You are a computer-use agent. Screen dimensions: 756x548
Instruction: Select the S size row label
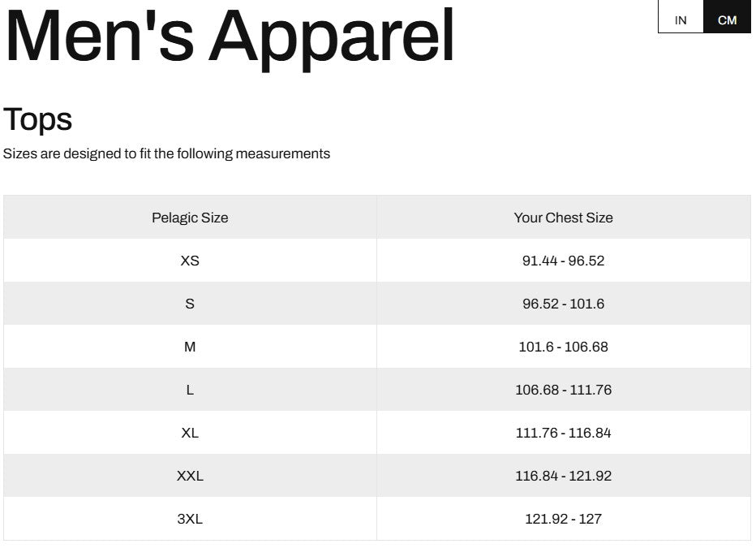click(x=190, y=304)
